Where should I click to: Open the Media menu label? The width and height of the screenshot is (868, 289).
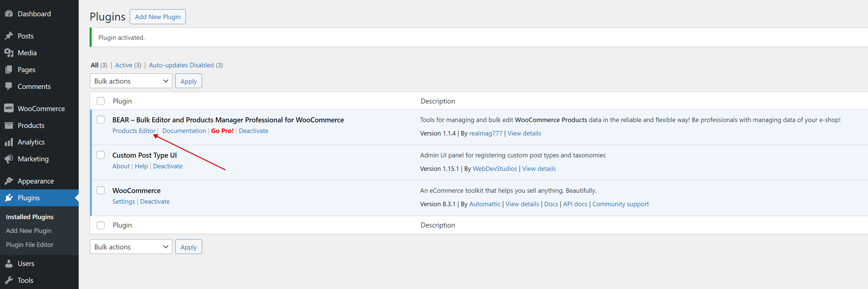click(x=27, y=53)
